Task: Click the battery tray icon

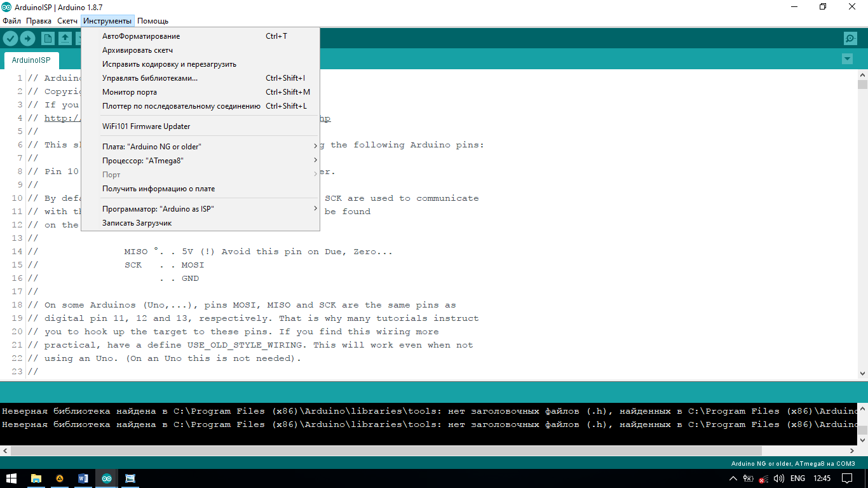Action: pos(748,478)
